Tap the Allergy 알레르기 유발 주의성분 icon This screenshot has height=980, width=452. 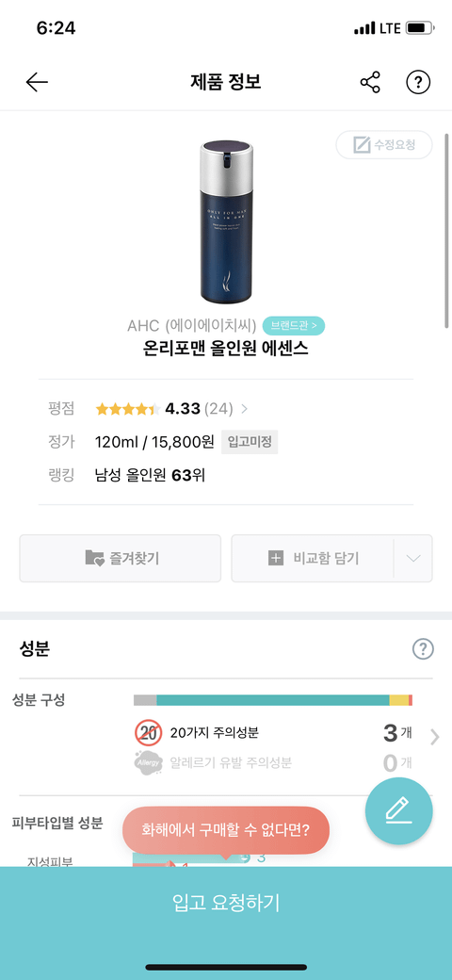149,763
